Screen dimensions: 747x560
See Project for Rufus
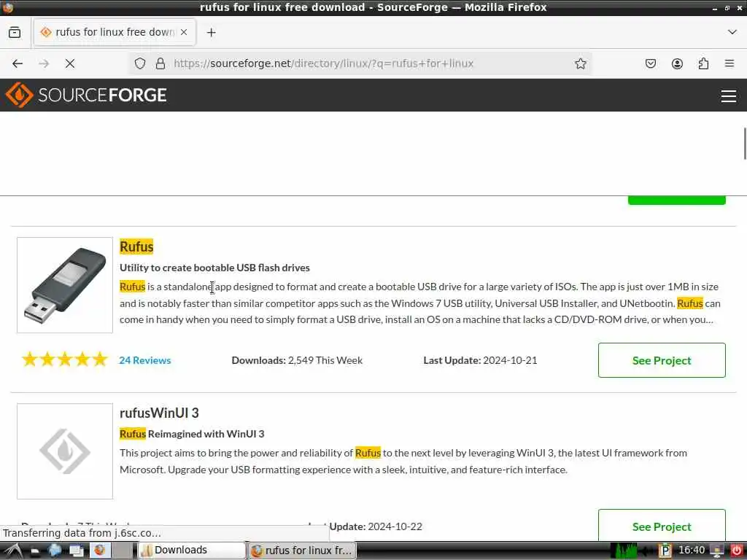[x=662, y=360]
